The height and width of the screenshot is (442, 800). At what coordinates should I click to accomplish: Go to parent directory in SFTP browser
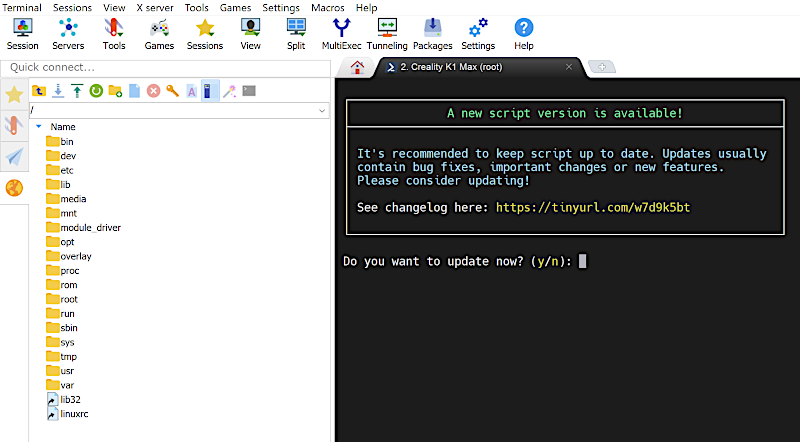39,91
